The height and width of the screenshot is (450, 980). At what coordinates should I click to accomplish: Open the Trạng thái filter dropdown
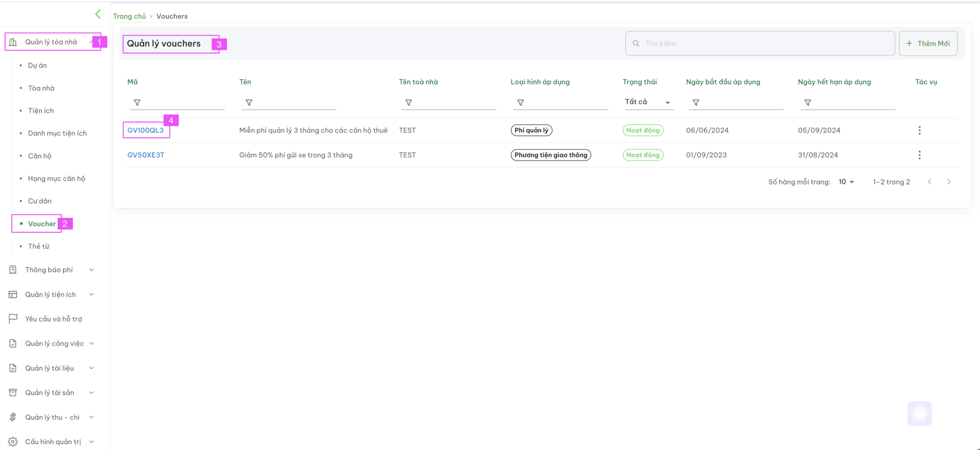(x=648, y=102)
